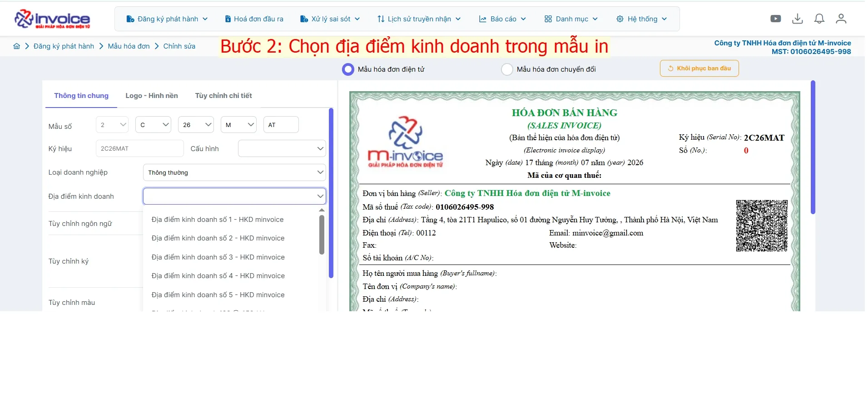Viewport: 868px width, 397px height.
Task: Click email minvoice@gmail.com on invoice
Action: click(608, 233)
